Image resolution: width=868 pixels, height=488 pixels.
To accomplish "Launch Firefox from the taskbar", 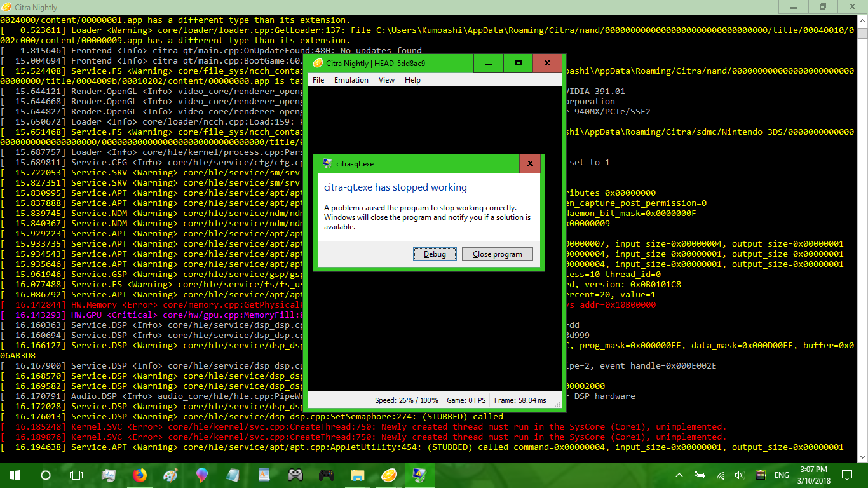I will pyautogui.click(x=140, y=475).
